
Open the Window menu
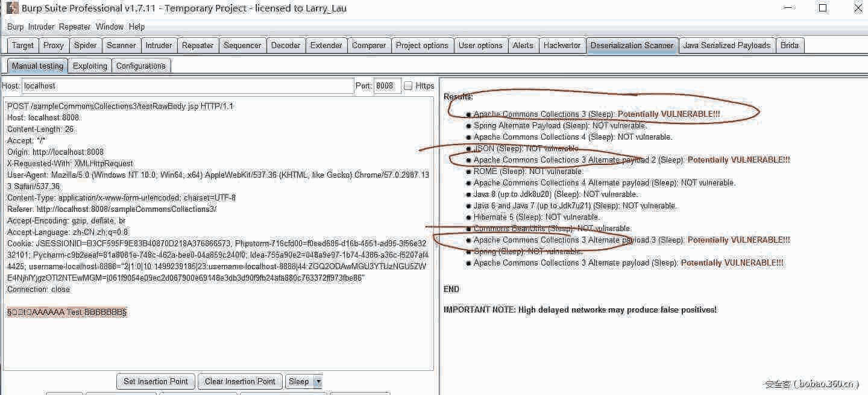coord(109,26)
